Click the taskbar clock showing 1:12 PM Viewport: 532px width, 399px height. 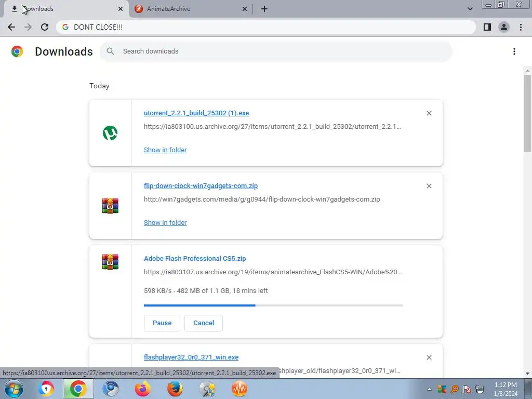point(506,389)
